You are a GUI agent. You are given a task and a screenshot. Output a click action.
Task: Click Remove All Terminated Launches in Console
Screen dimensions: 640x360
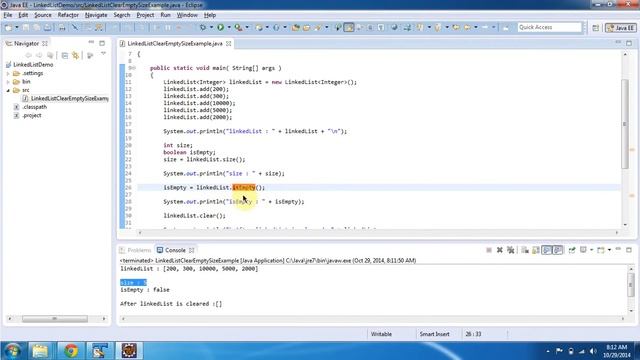[x=510, y=250]
